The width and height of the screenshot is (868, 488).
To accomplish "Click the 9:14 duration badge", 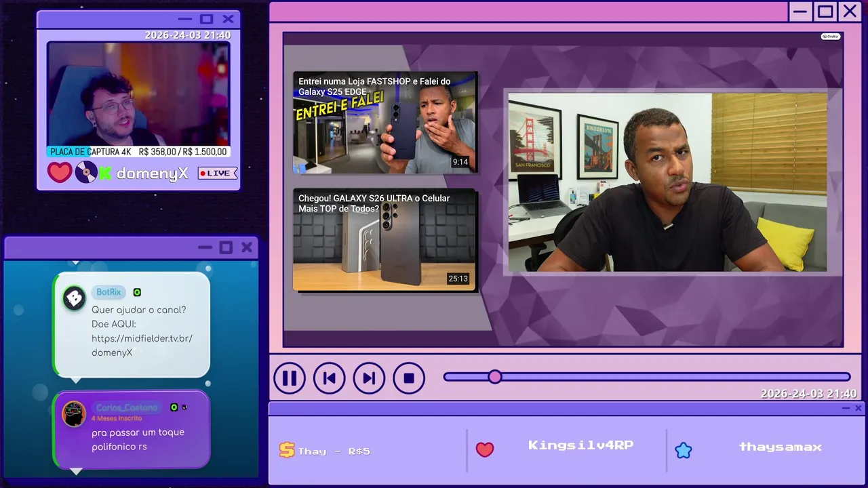I will pyautogui.click(x=460, y=162).
